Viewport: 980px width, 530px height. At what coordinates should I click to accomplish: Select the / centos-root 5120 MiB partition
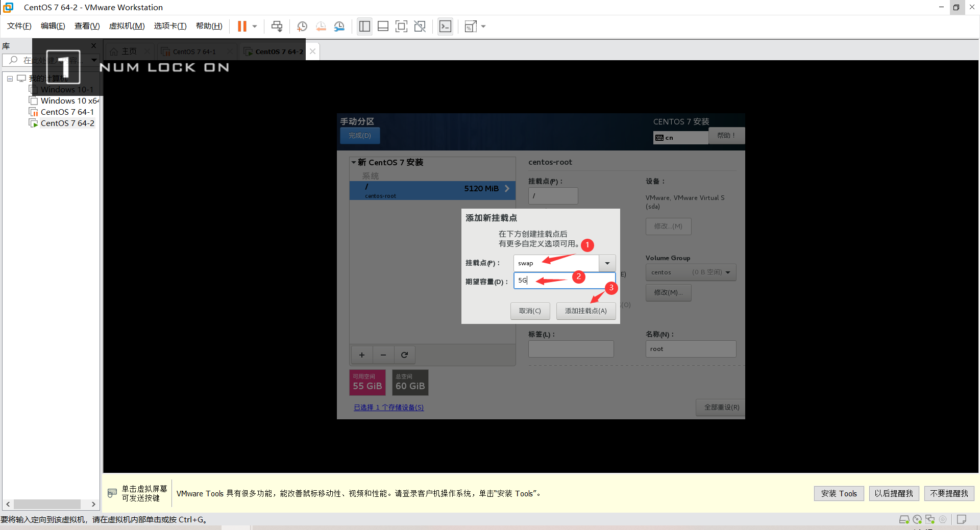[x=432, y=190]
